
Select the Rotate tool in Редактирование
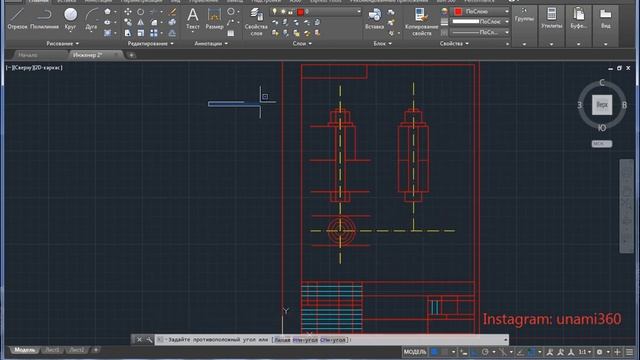tap(140, 12)
